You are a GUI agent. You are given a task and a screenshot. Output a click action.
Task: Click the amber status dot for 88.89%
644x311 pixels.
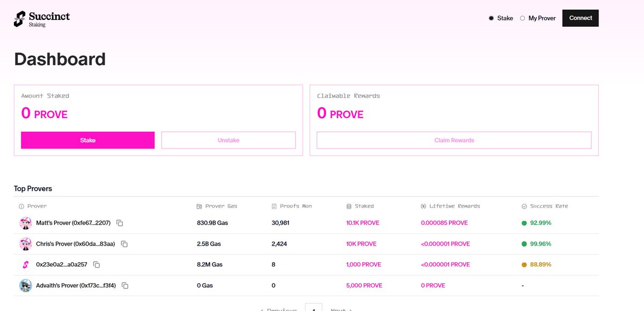(x=524, y=265)
